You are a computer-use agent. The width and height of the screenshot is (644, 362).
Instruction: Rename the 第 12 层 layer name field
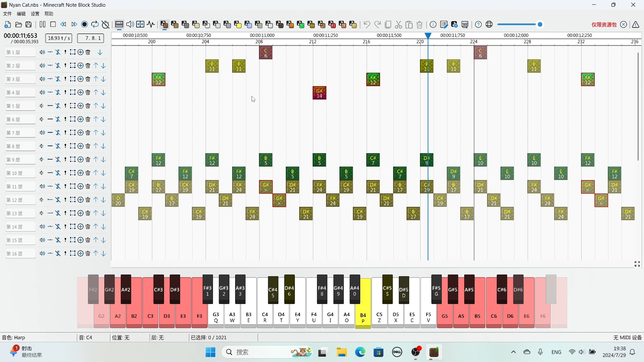(20, 200)
